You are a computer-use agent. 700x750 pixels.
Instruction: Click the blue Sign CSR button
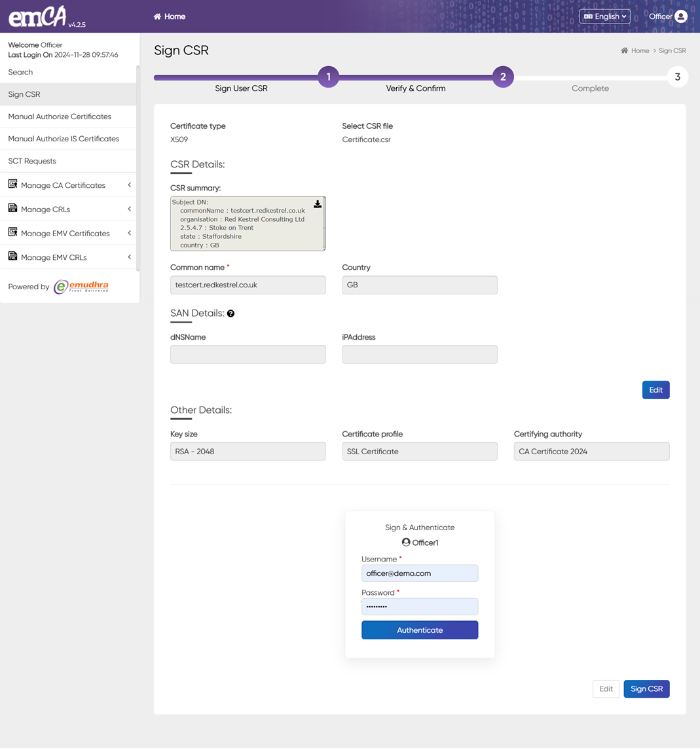(x=646, y=688)
